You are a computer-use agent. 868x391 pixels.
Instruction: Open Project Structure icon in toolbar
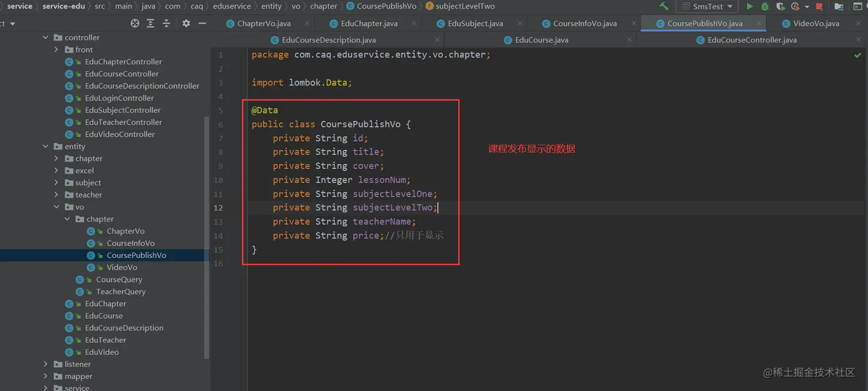pos(839,6)
